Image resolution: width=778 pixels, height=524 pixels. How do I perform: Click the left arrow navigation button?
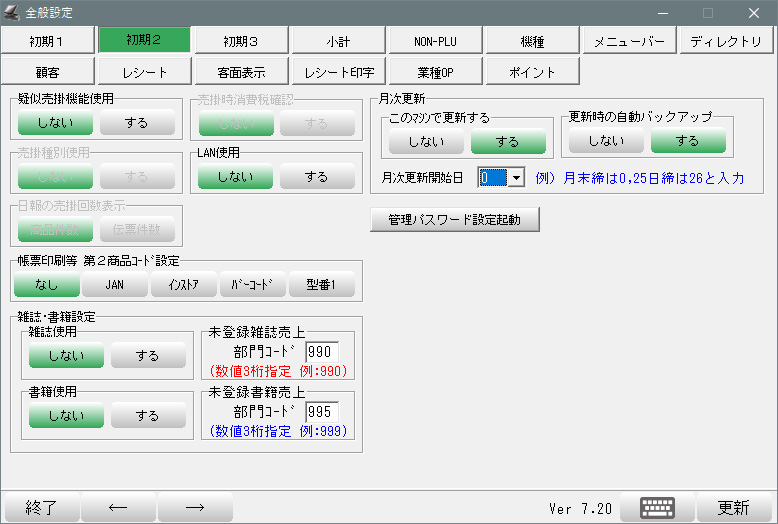pos(118,507)
